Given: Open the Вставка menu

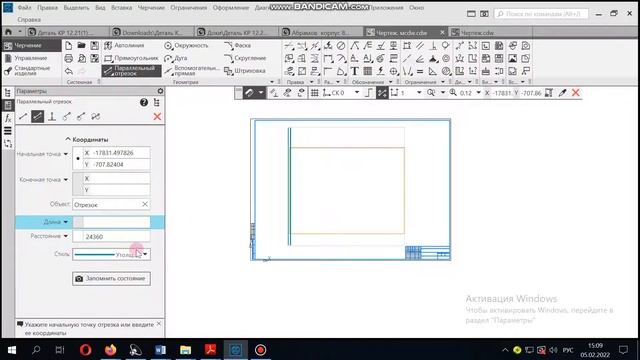Looking at the screenshot, I should coord(122,8).
